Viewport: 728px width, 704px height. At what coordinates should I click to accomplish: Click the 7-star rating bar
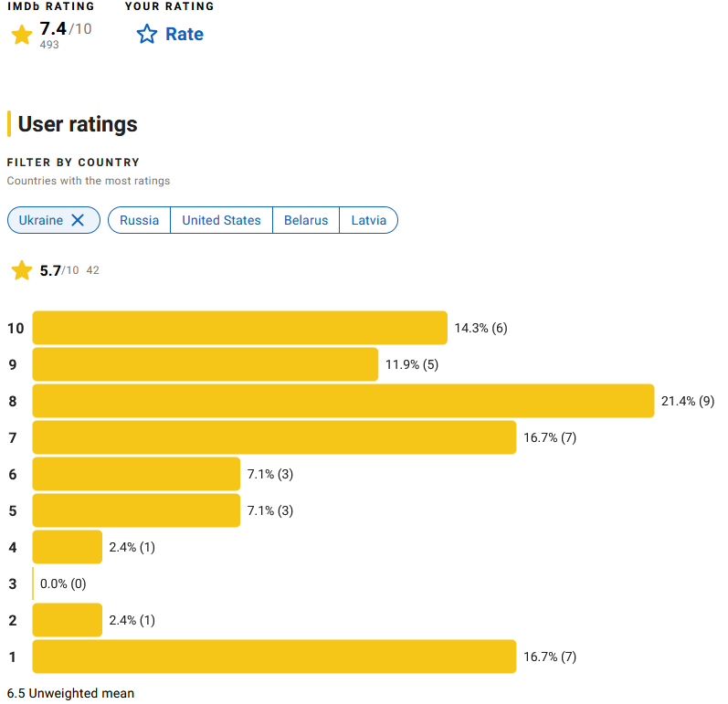[274, 437]
